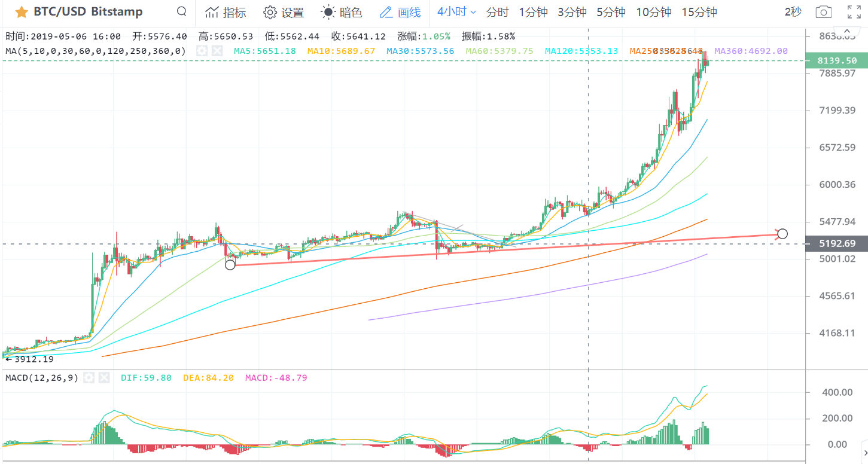Click the 4565.61 price axis label
Screen dimensions: 868x464
coord(837,295)
